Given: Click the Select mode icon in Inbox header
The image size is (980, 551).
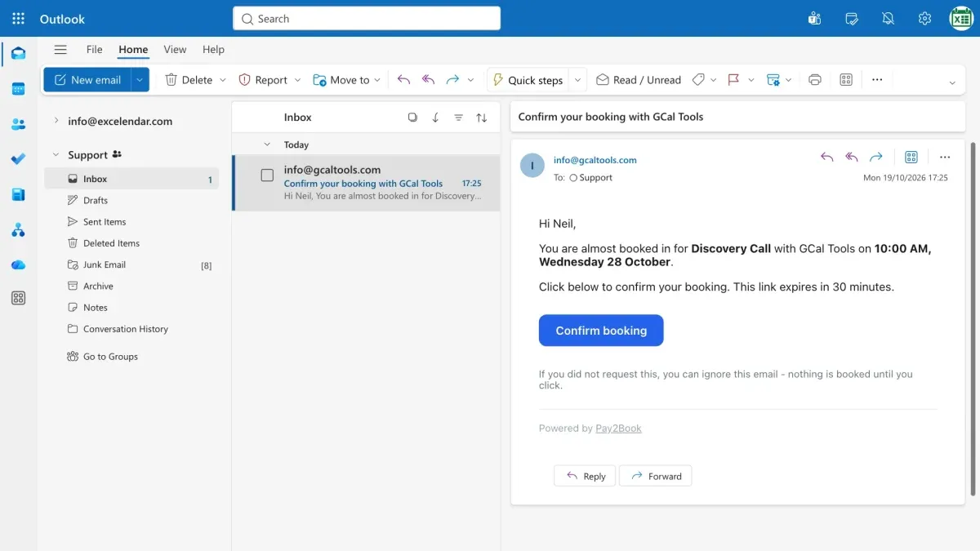Looking at the screenshot, I should click(412, 118).
